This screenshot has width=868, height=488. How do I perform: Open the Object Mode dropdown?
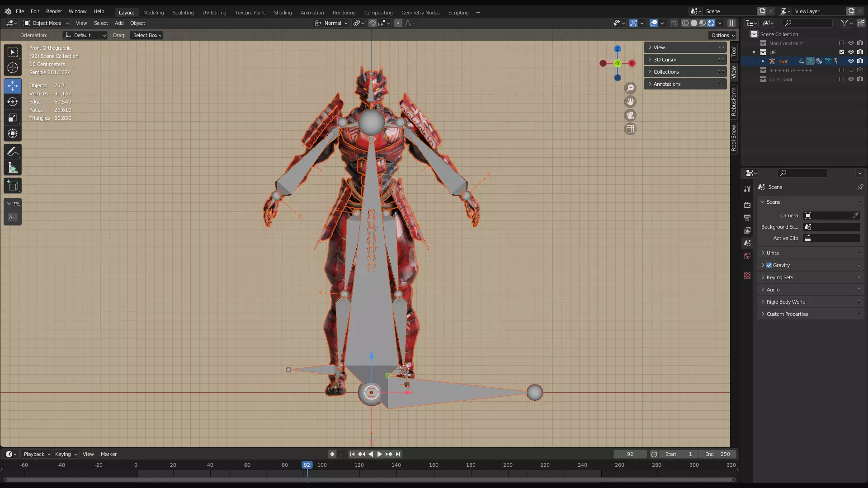pos(46,23)
